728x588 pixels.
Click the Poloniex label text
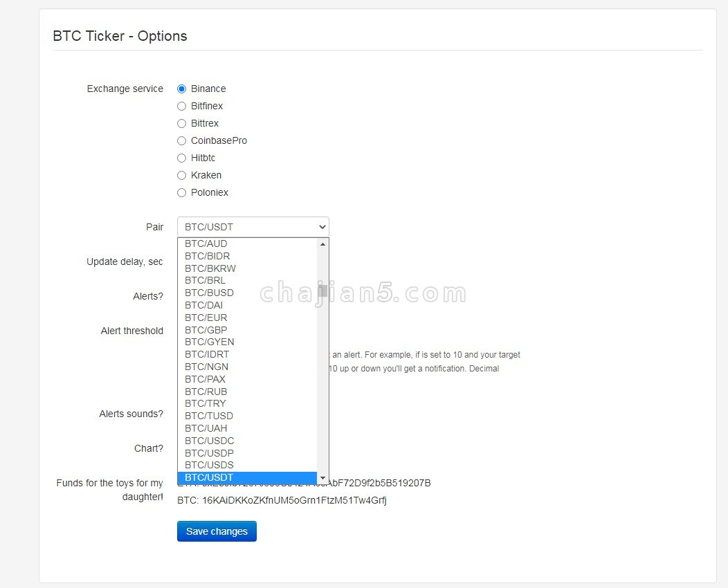coord(210,192)
